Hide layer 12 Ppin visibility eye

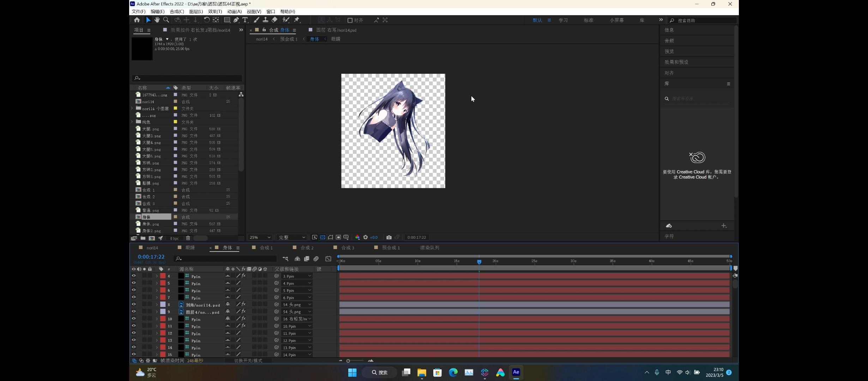pyautogui.click(x=134, y=333)
